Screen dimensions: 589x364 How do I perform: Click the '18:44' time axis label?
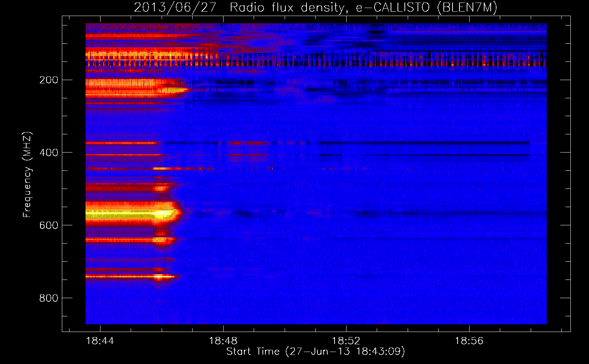(x=100, y=341)
